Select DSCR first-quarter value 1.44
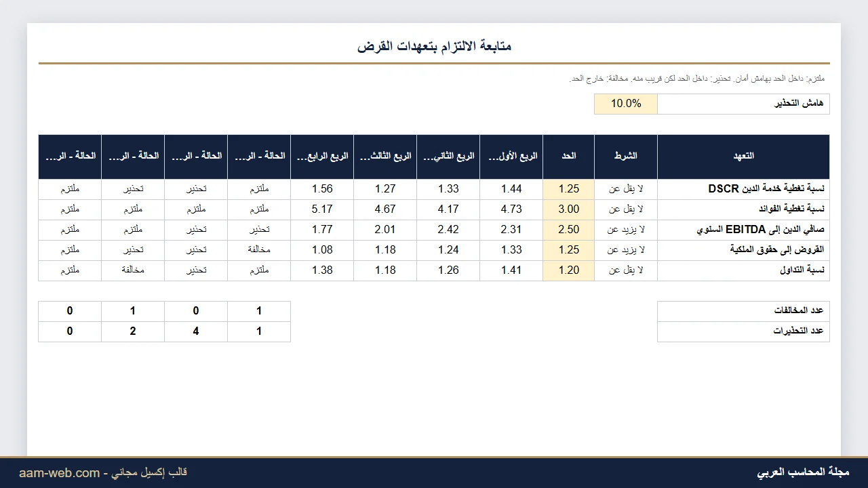 pos(511,189)
